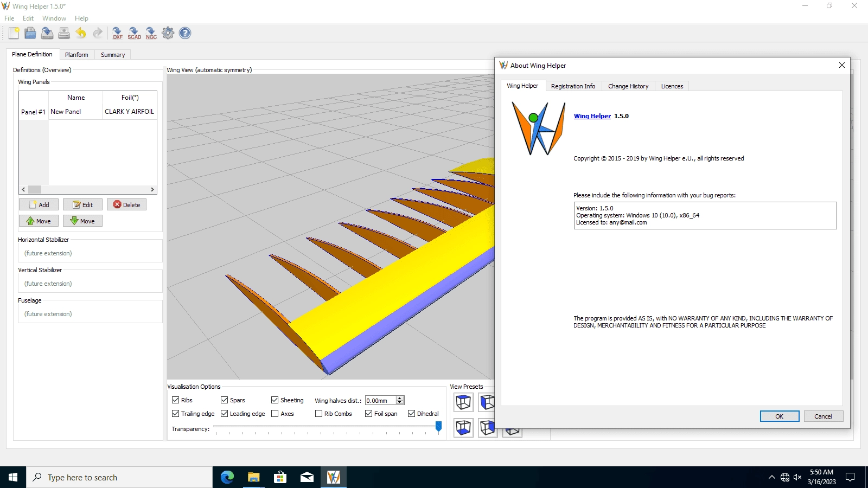Open an existing file from toolbar
868x488 pixels.
[30, 33]
